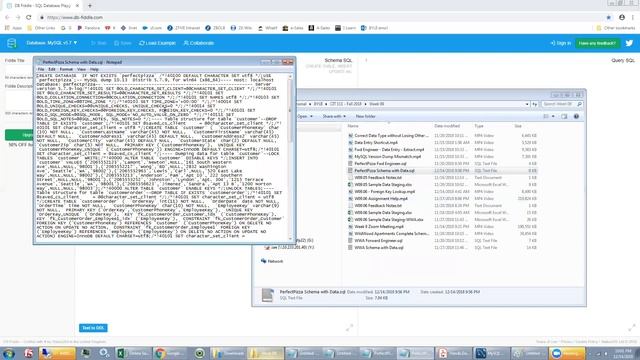640x360 pixels.
Task: Select file W08.06 - Foreign Key Lookup.mp4
Action: (384, 192)
